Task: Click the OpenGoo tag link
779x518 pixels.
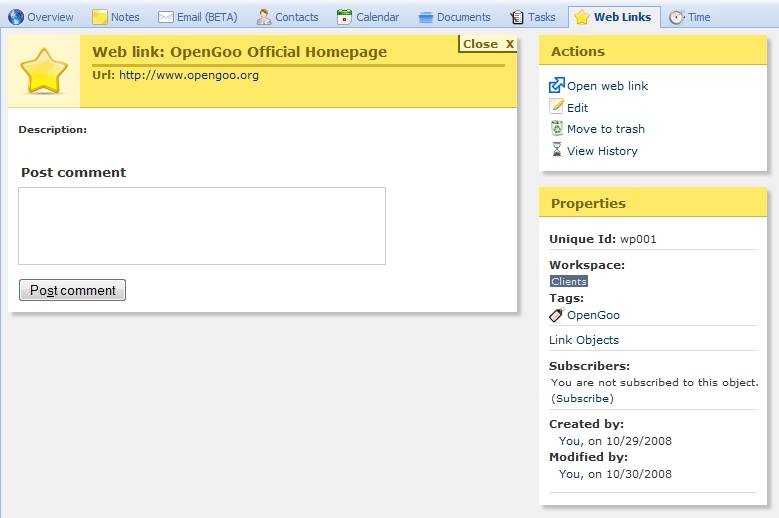Action: (593, 315)
